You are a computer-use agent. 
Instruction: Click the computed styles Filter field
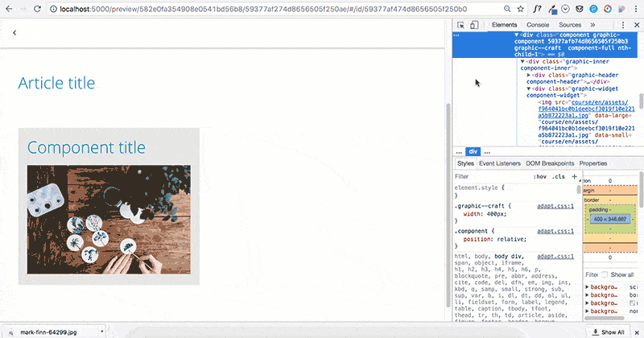(592, 274)
